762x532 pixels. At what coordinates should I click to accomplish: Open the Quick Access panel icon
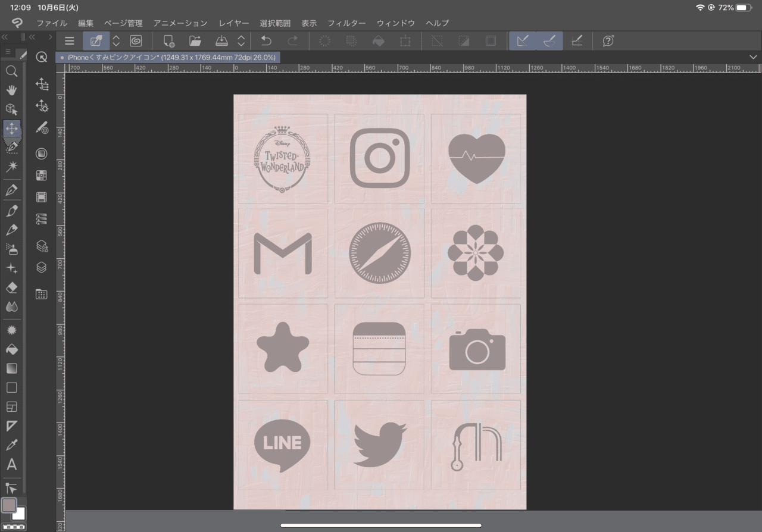click(42, 57)
